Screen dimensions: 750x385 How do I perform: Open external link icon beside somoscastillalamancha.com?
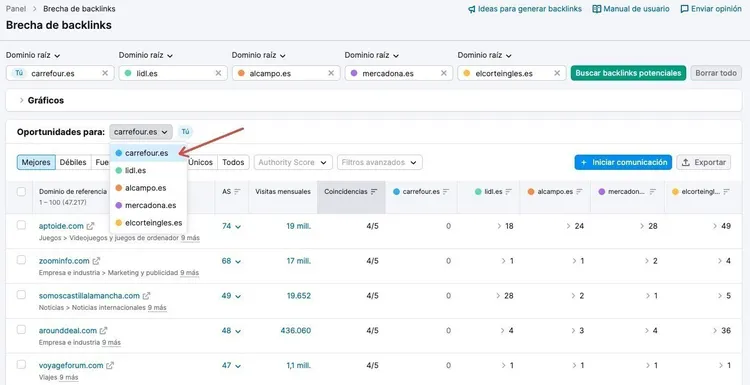pos(146,296)
